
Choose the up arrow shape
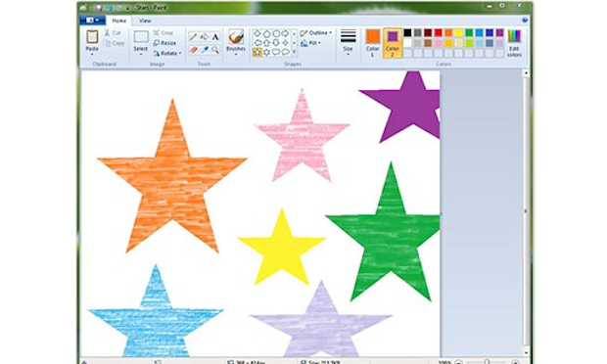[x=266, y=42]
